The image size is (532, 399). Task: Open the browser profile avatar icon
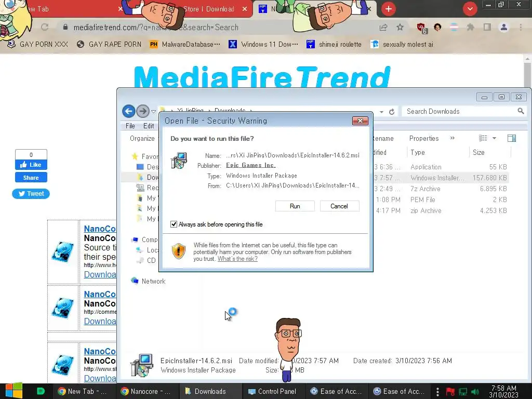coord(504,27)
